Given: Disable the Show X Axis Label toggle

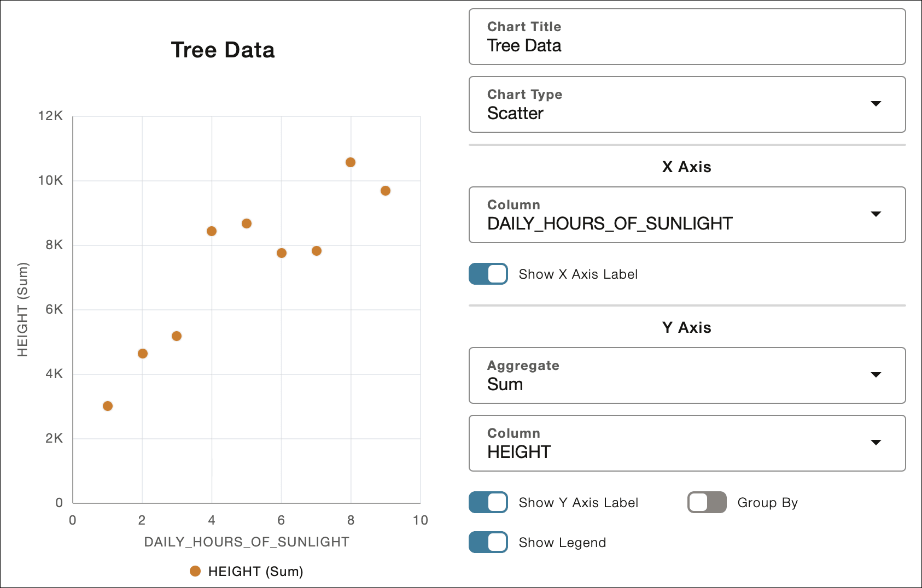Looking at the screenshot, I should click(x=487, y=274).
